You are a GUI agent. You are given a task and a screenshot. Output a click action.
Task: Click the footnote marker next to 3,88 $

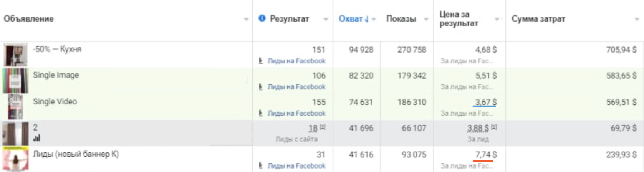tap(494, 127)
